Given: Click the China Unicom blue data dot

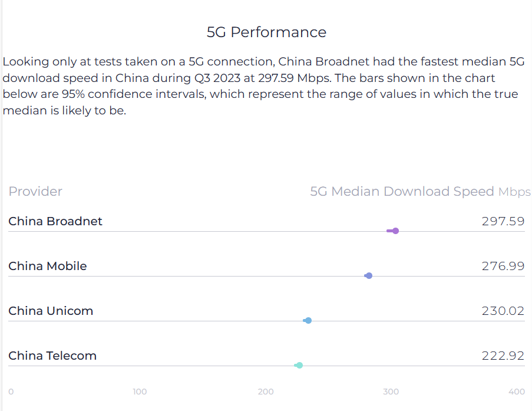Looking at the screenshot, I should (x=308, y=321).
